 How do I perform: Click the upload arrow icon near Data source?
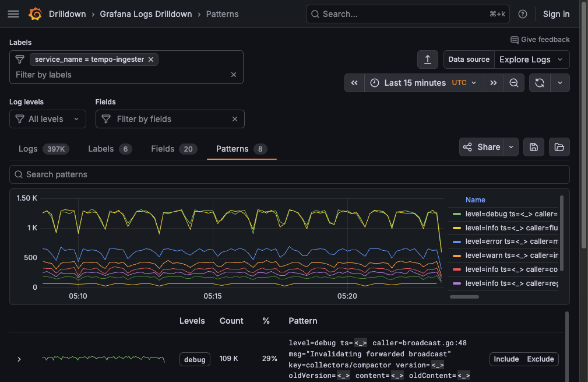pyautogui.click(x=427, y=59)
